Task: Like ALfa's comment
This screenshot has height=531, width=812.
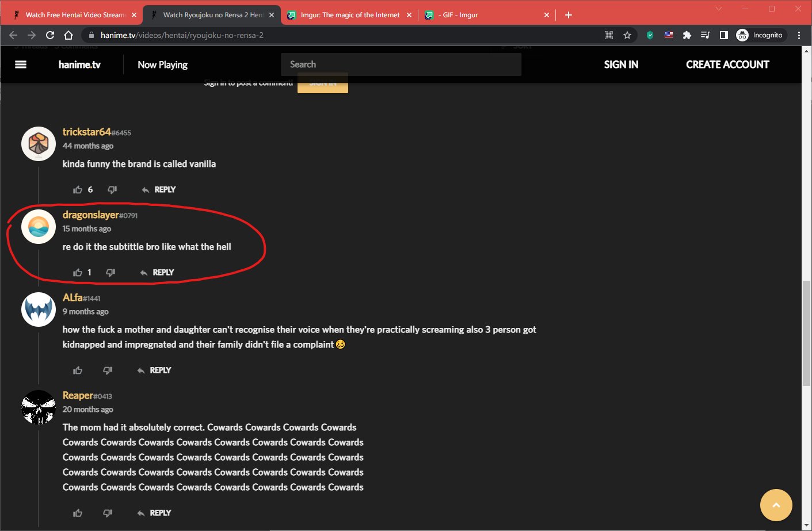Action: [78, 370]
